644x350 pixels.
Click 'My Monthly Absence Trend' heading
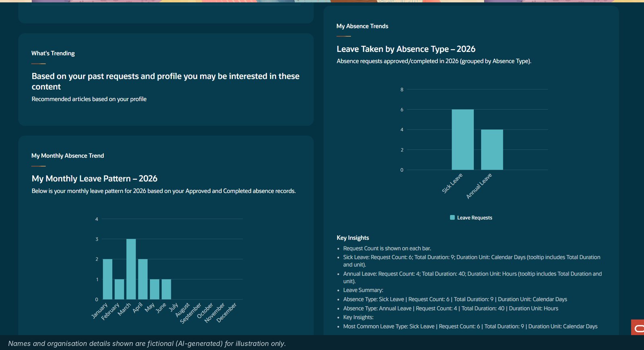pyautogui.click(x=68, y=155)
